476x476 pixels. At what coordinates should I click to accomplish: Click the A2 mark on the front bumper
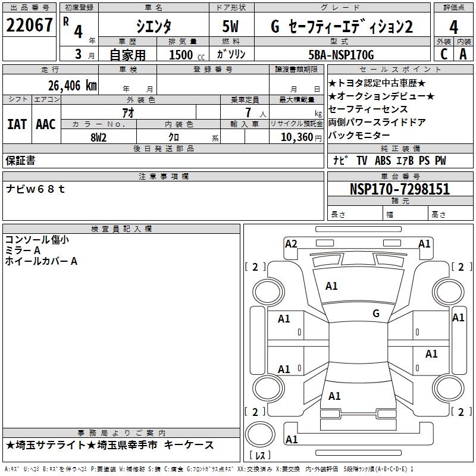click(291, 244)
